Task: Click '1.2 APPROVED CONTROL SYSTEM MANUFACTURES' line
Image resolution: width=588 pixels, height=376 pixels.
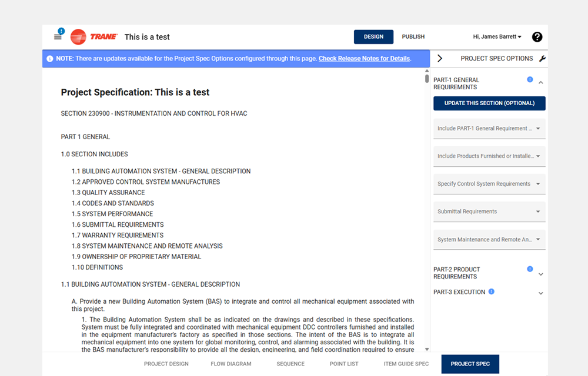Action: [x=145, y=182]
